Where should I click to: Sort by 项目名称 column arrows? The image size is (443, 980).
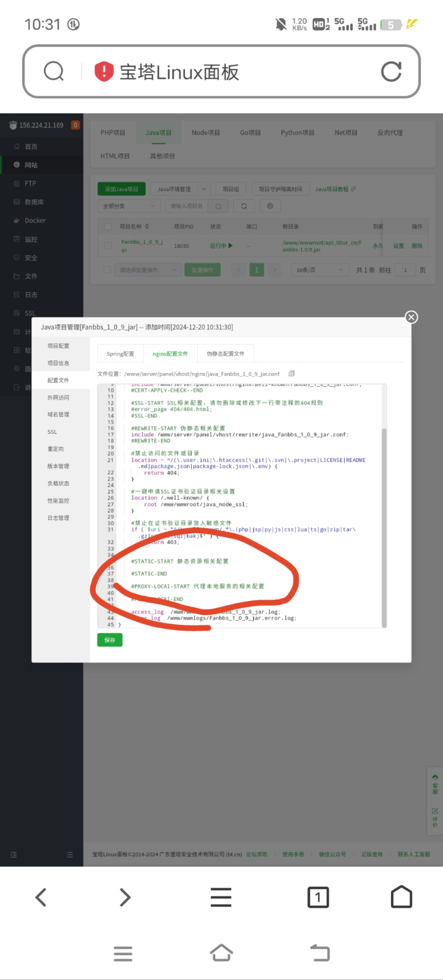[147, 226]
